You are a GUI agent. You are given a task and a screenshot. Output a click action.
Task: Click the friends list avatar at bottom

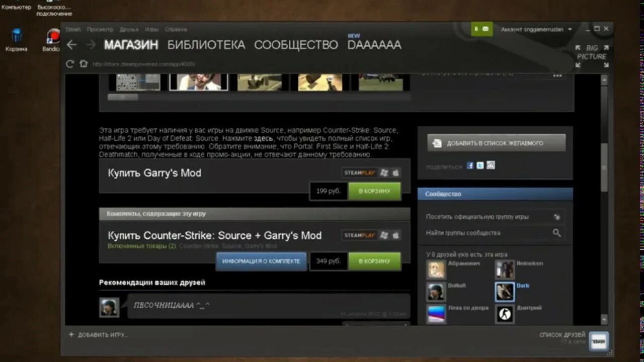599,341
